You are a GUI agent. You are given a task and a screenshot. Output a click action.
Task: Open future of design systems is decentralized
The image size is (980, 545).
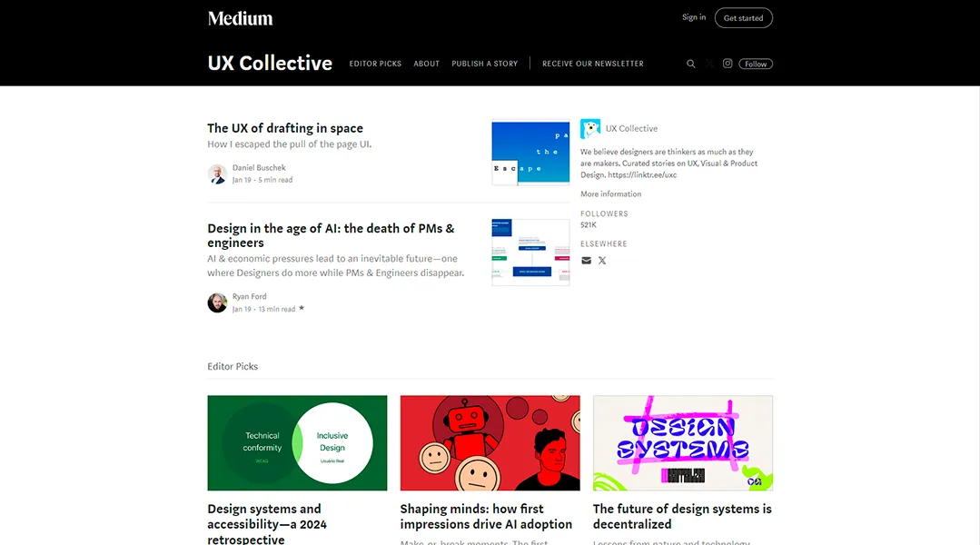(682, 516)
